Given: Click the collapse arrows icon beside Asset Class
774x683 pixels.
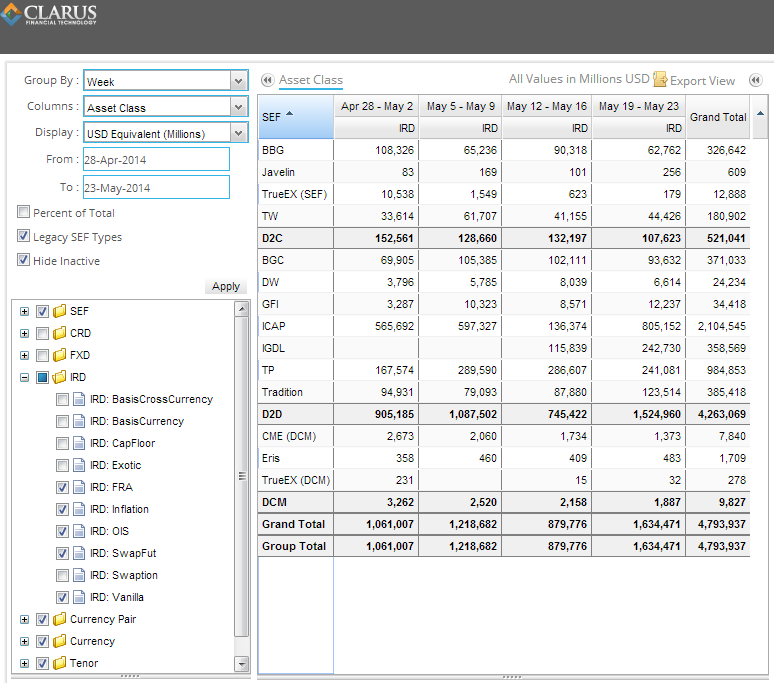Looking at the screenshot, I should [x=268, y=80].
